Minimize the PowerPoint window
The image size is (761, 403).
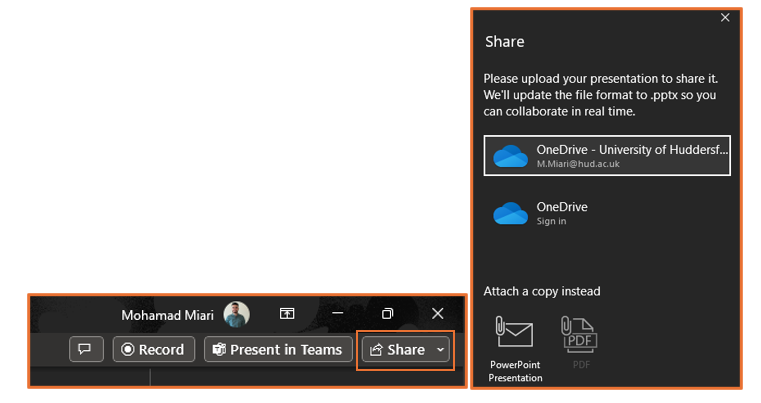[x=337, y=313]
